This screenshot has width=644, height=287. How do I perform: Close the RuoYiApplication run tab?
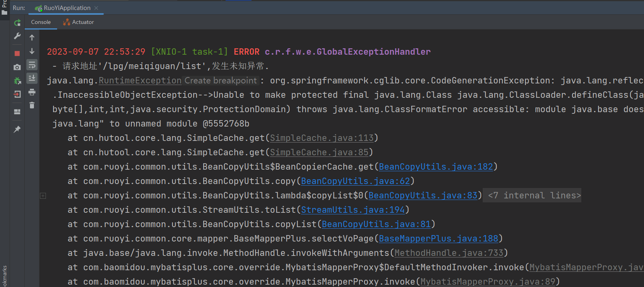[x=96, y=8]
